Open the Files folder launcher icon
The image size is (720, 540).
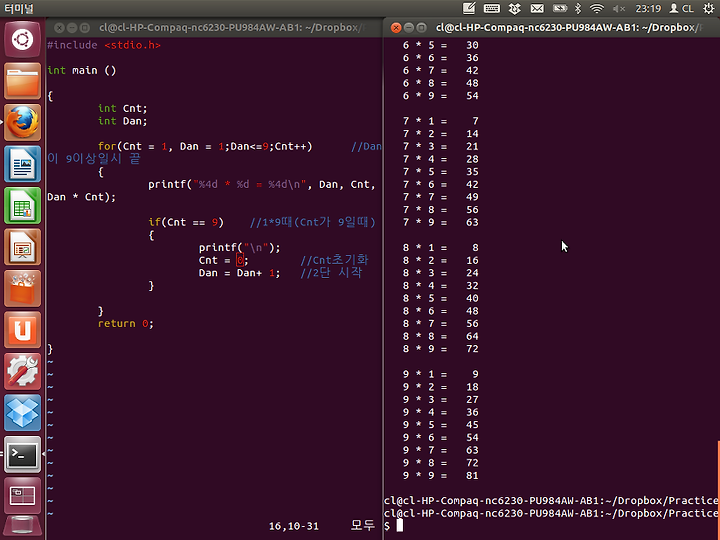pos(22,81)
